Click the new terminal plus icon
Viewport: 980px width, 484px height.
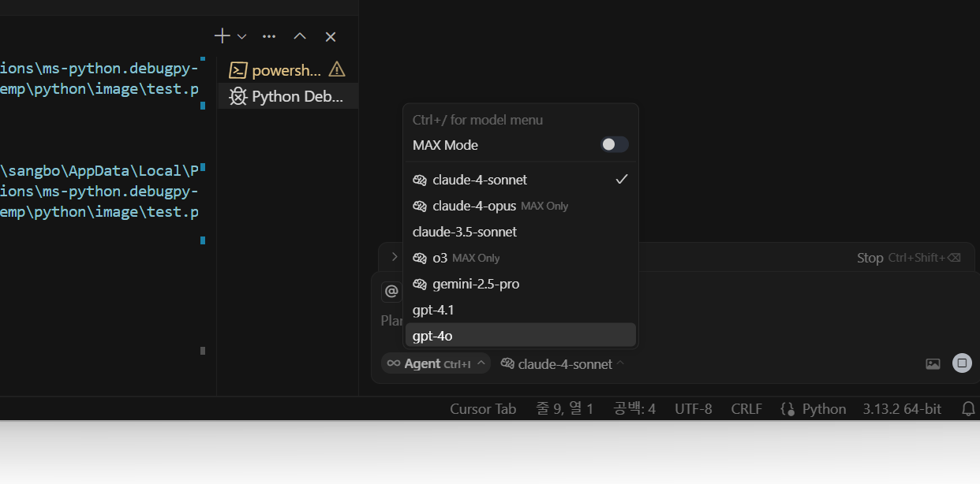[x=223, y=36]
